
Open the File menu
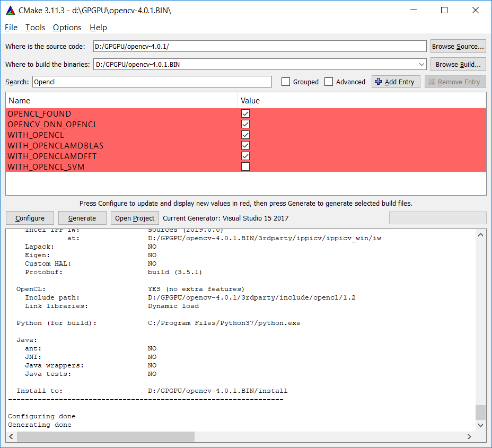(11, 28)
